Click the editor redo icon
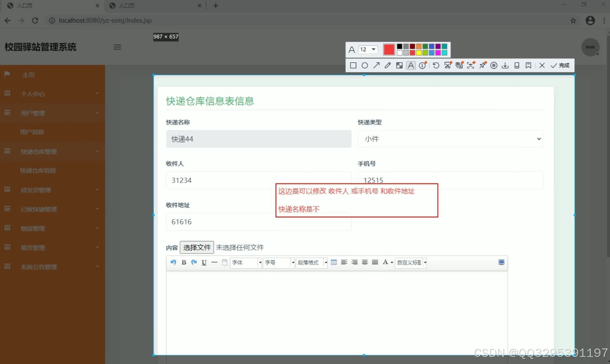 point(194,262)
